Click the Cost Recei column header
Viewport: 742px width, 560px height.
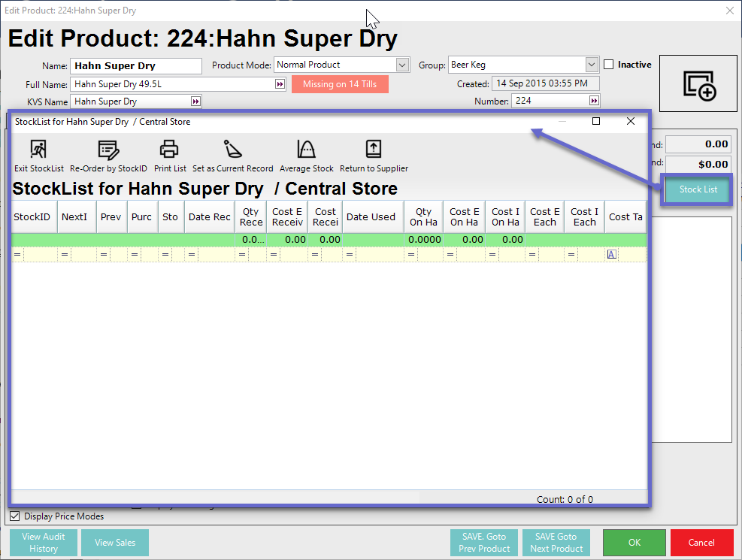(325, 216)
